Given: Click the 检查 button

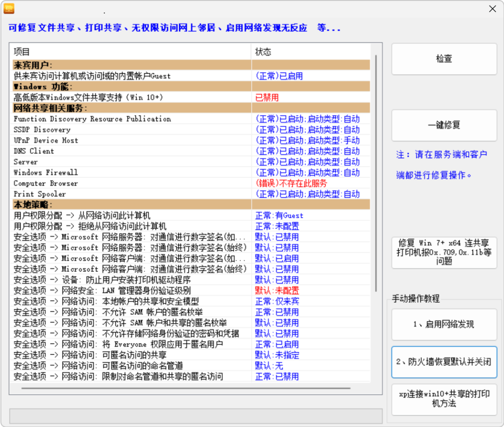Looking at the screenshot, I should coord(444,59).
